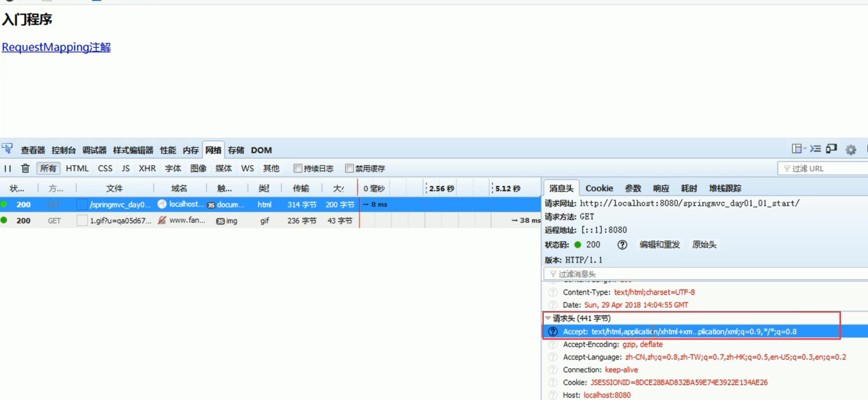Collapse the 请求头 request headers section
The width and height of the screenshot is (868, 400).
pos(549,318)
